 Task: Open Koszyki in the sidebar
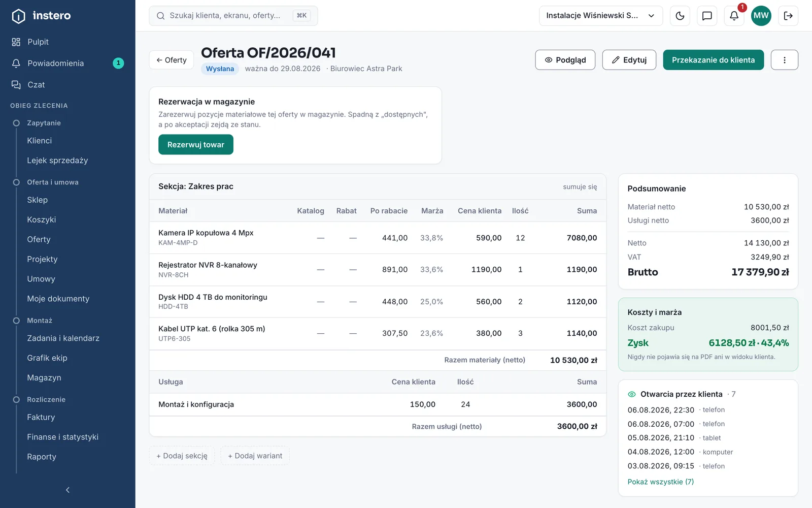click(x=42, y=220)
